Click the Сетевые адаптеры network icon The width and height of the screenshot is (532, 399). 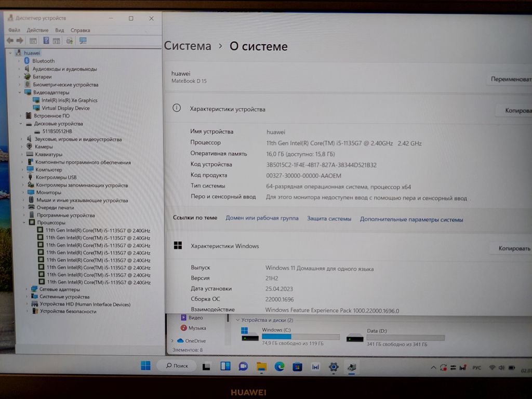(34, 289)
